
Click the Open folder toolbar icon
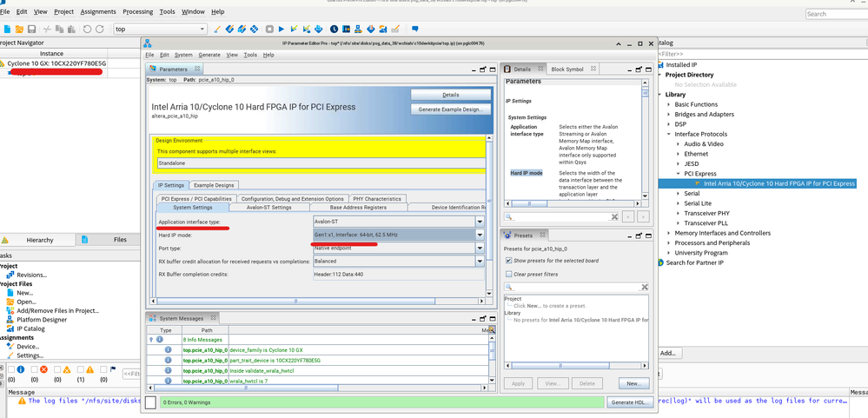[x=20, y=29]
